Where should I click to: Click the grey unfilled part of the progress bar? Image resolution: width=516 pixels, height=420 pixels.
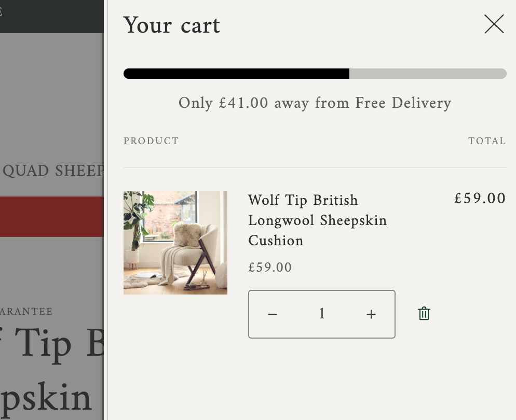(427, 74)
